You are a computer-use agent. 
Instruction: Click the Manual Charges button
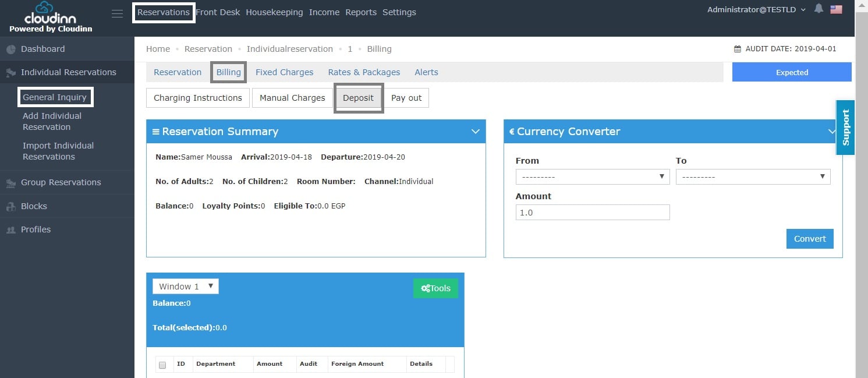pos(292,98)
